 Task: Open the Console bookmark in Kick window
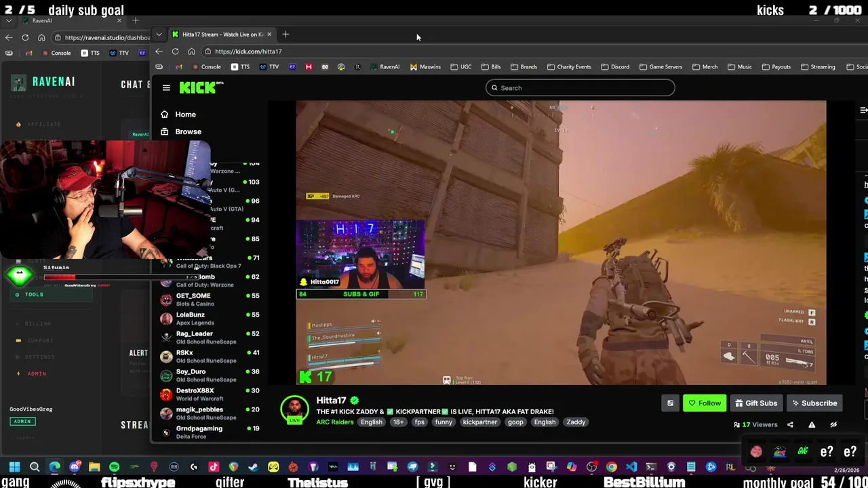tap(207, 66)
